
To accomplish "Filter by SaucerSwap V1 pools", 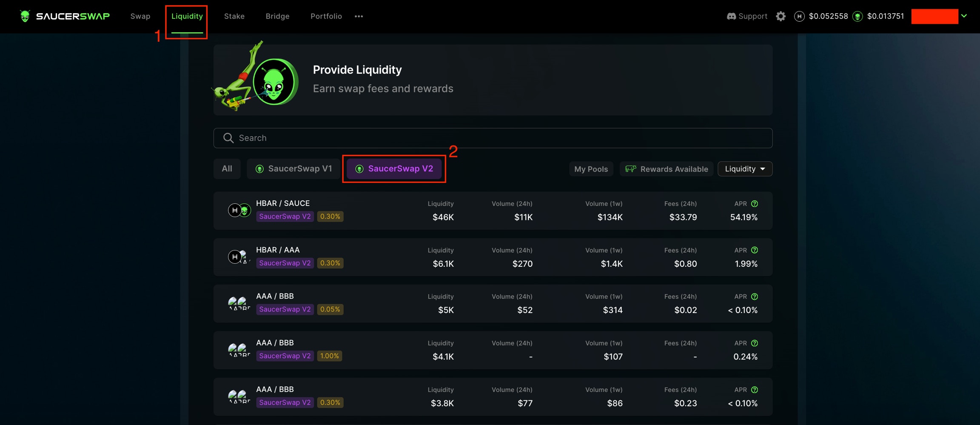I will pos(293,168).
